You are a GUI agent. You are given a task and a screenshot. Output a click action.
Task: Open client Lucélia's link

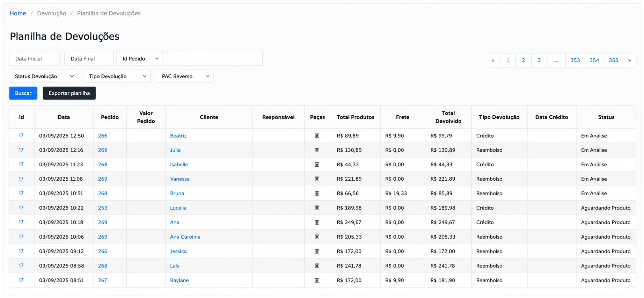tap(178, 208)
